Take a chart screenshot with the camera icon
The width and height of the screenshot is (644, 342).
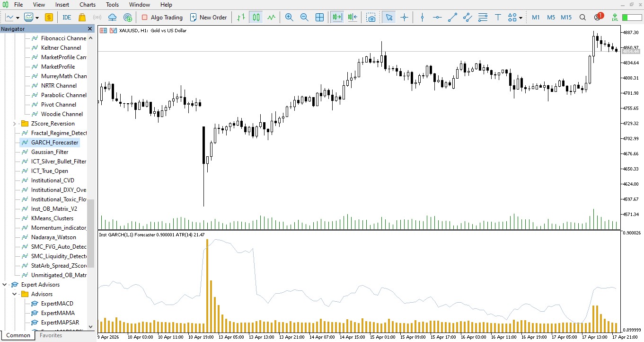click(x=371, y=17)
